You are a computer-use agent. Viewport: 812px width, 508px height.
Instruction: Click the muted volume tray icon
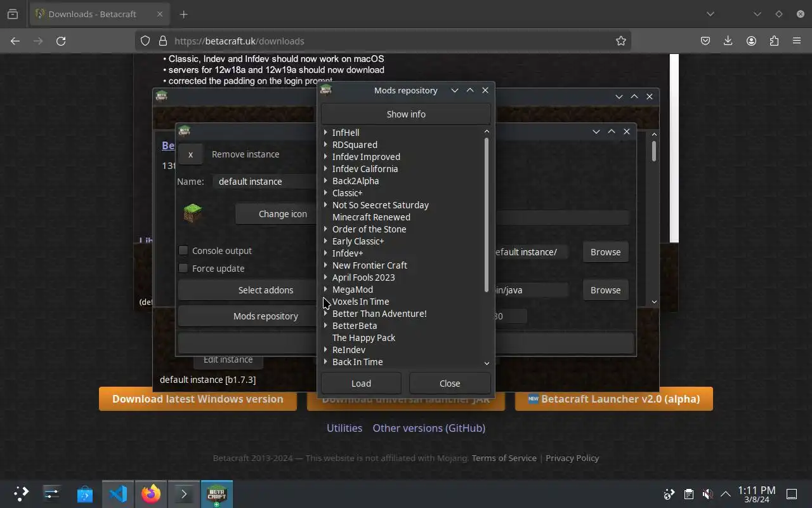(x=707, y=494)
